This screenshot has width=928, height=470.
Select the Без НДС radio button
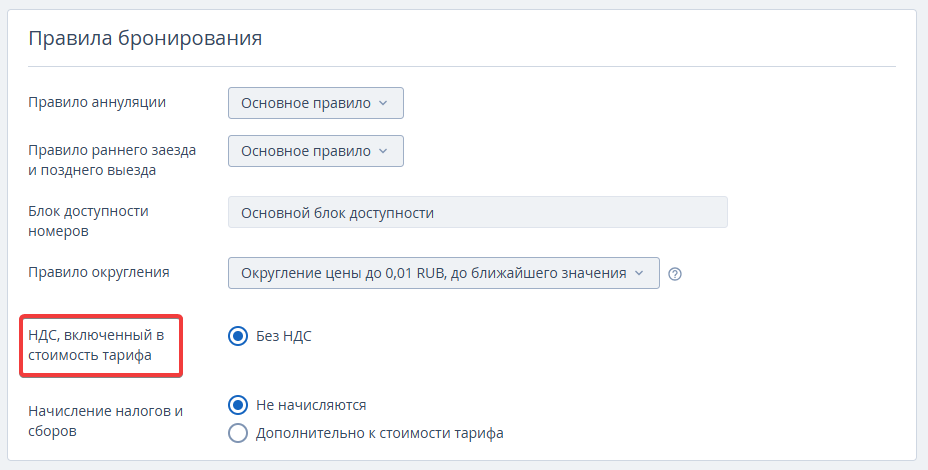point(238,336)
